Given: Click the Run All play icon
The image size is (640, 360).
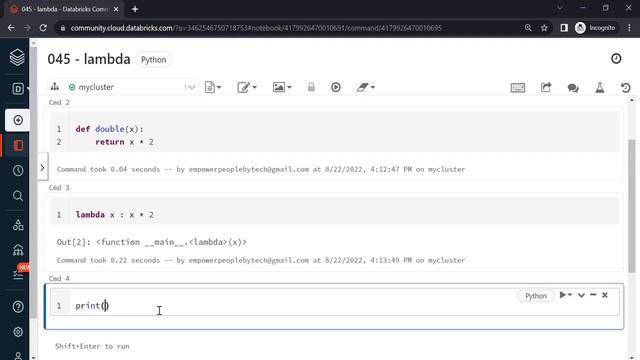Looking at the screenshot, I should pyautogui.click(x=336, y=87).
